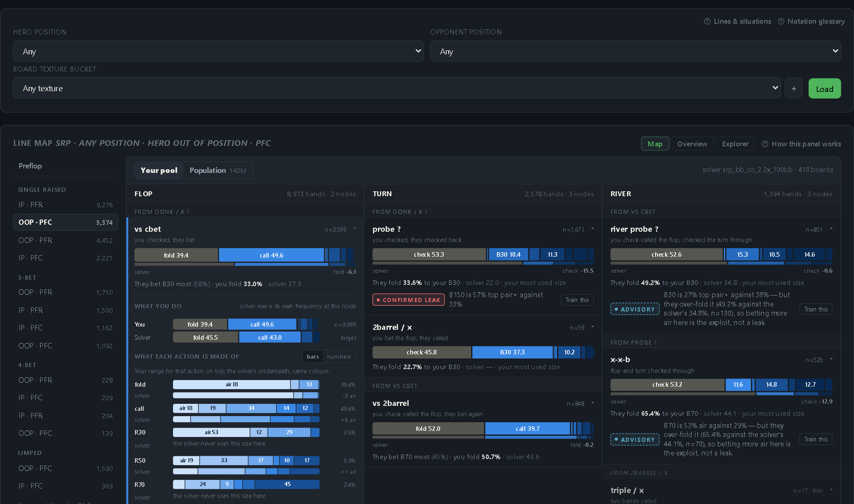Click river probe check 52.6 bar
The height and width of the screenshot is (504, 854).
(x=667, y=254)
